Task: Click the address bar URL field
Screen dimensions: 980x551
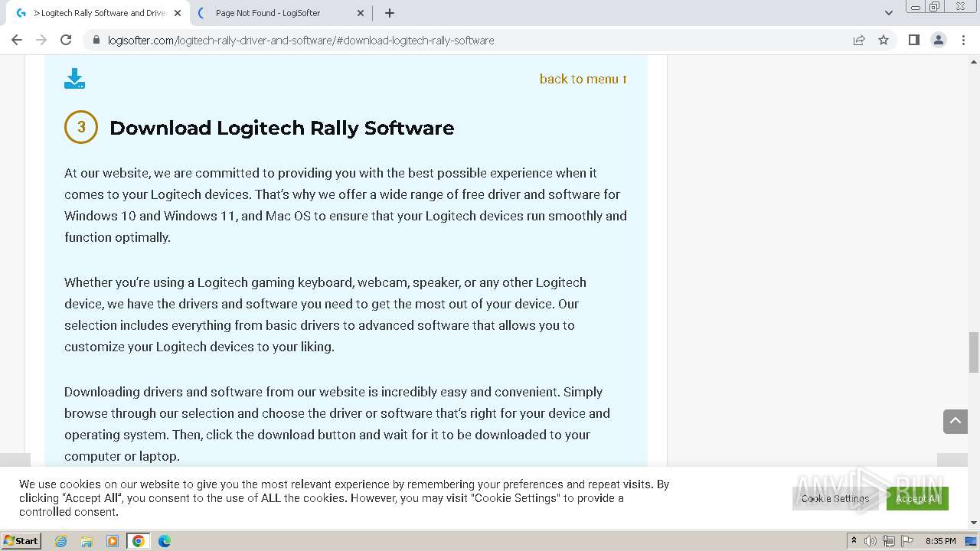Action: click(475, 40)
